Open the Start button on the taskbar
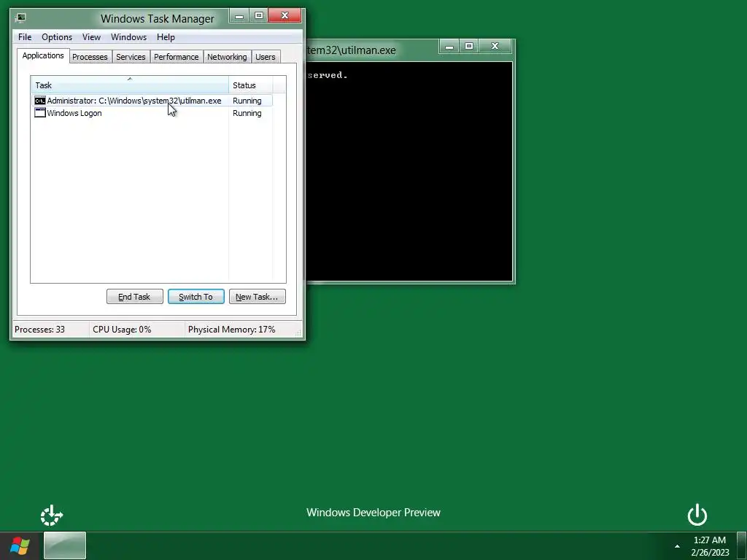The image size is (747, 560). point(20,545)
